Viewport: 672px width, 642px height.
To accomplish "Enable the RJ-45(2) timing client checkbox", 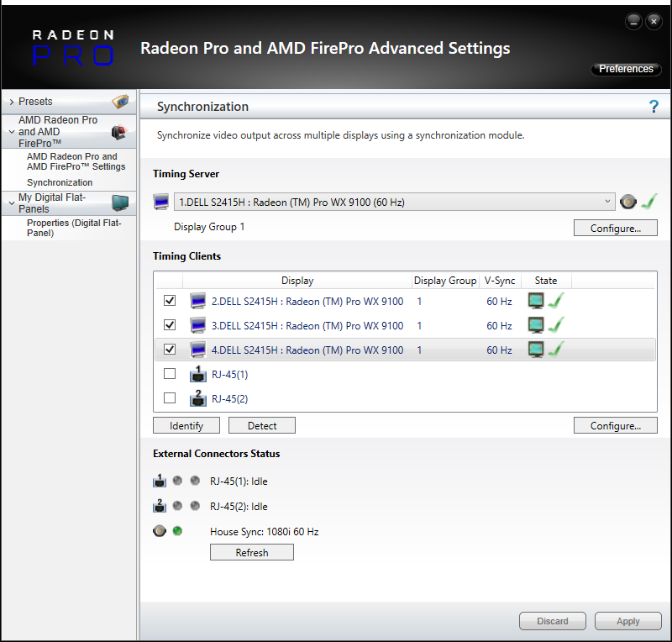I will pos(170,398).
